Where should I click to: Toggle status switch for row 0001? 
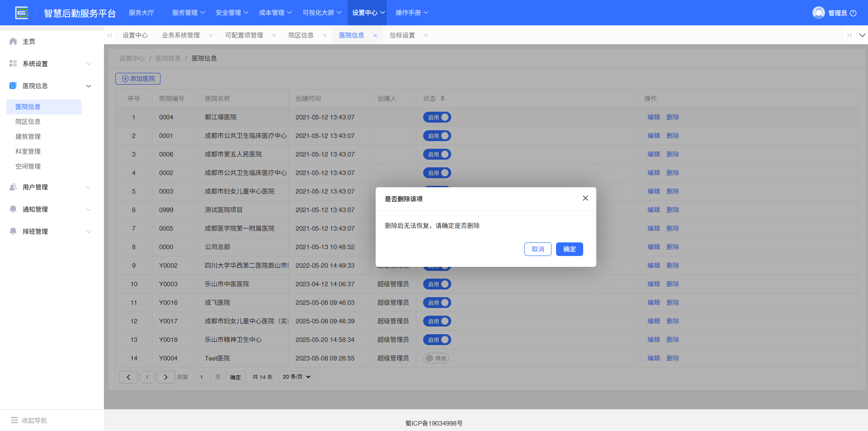[x=437, y=136]
